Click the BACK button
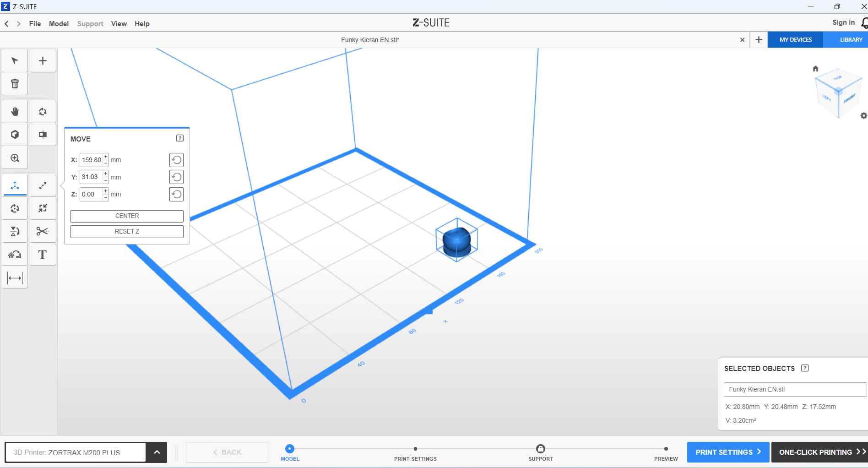This screenshot has height=468, width=868. [227, 452]
